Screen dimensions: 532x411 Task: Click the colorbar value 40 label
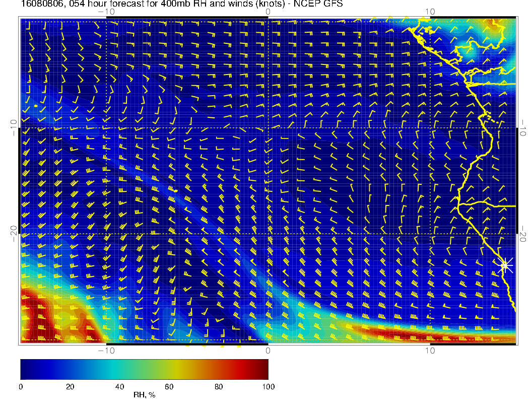point(119,387)
